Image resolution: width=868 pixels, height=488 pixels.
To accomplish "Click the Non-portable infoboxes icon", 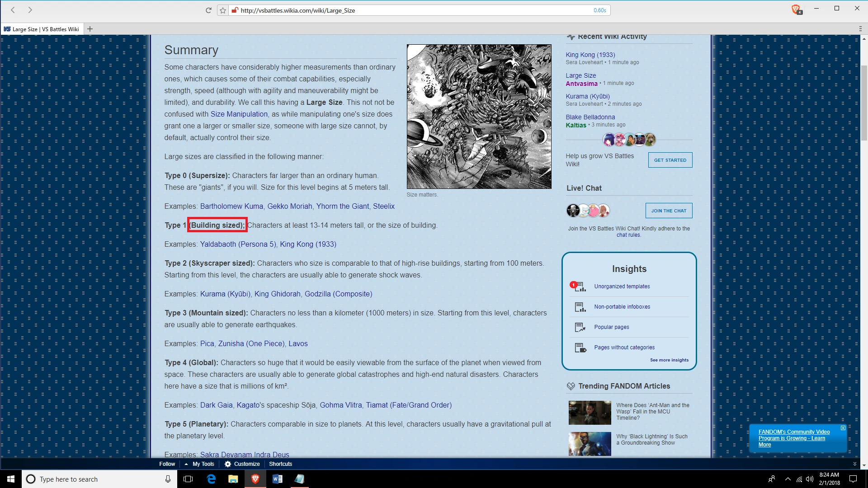I will click(580, 307).
